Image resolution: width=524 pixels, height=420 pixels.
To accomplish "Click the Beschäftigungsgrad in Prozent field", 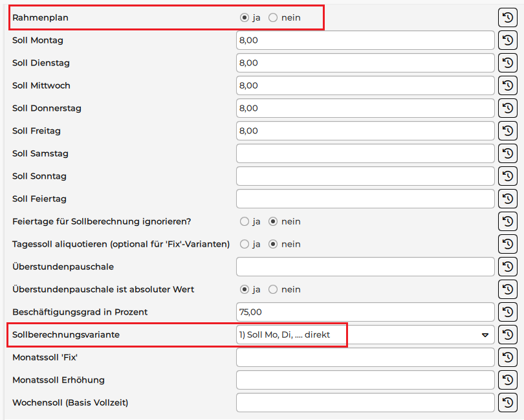I will click(365, 312).
